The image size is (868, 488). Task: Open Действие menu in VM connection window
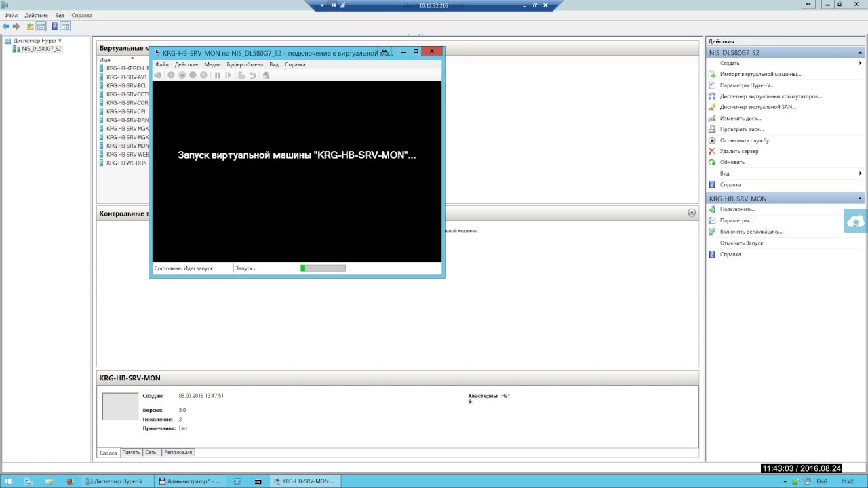coord(186,64)
